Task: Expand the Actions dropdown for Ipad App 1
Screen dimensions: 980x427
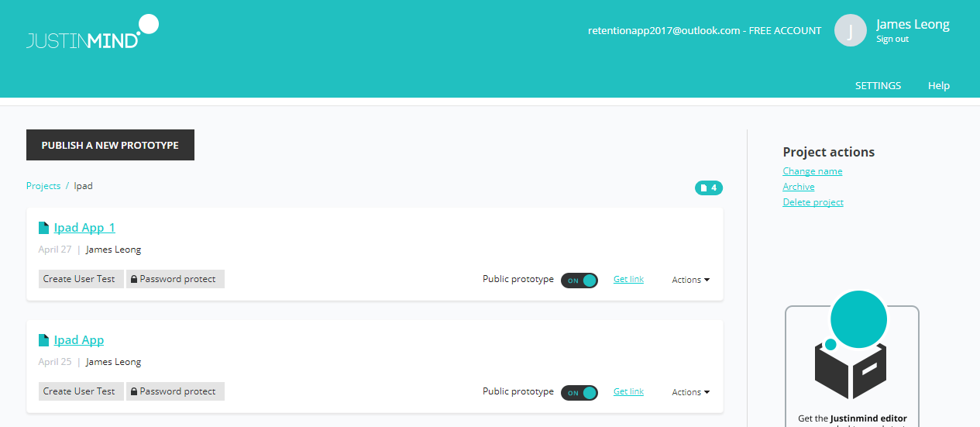Action: [690, 281]
